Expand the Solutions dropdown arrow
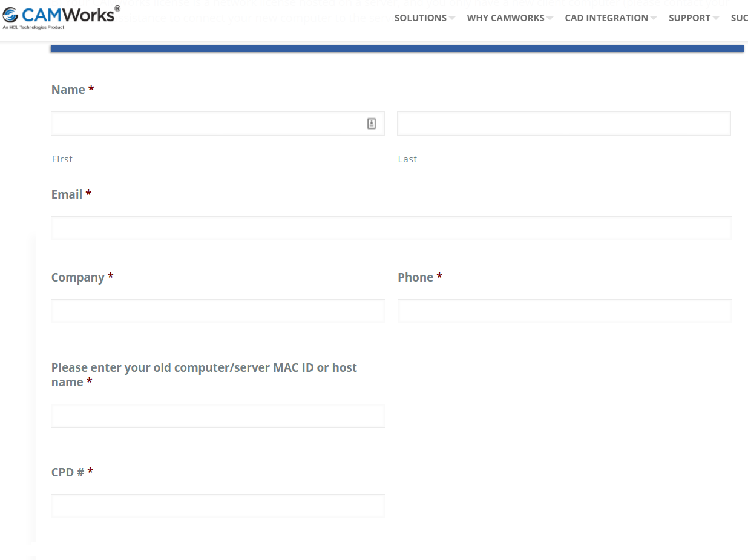Viewport: 748px width, 560px height. [x=452, y=18]
